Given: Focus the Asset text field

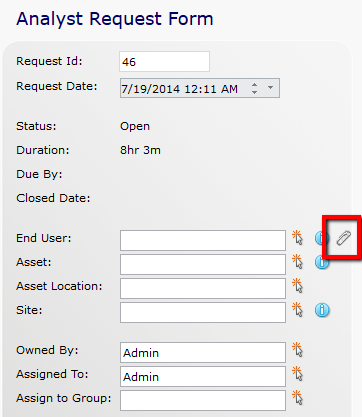Looking at the screenshot, I should tap(203, 264).
